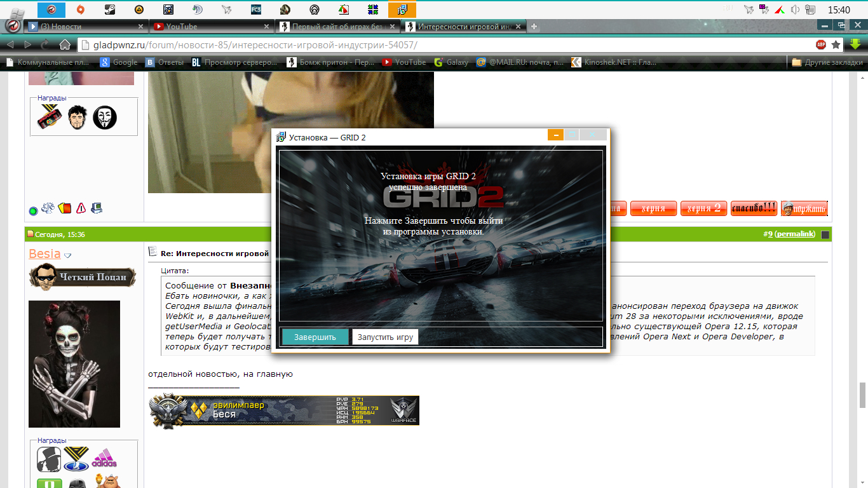Viewport: 868px width, 488px height.
Task: Expand the Другие закладки folder
Action: pyautogui.click(x=827, y=62)
